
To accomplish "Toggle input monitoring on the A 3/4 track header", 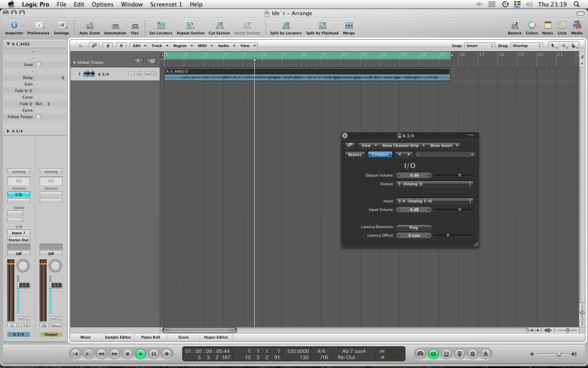I will [131, 74].
